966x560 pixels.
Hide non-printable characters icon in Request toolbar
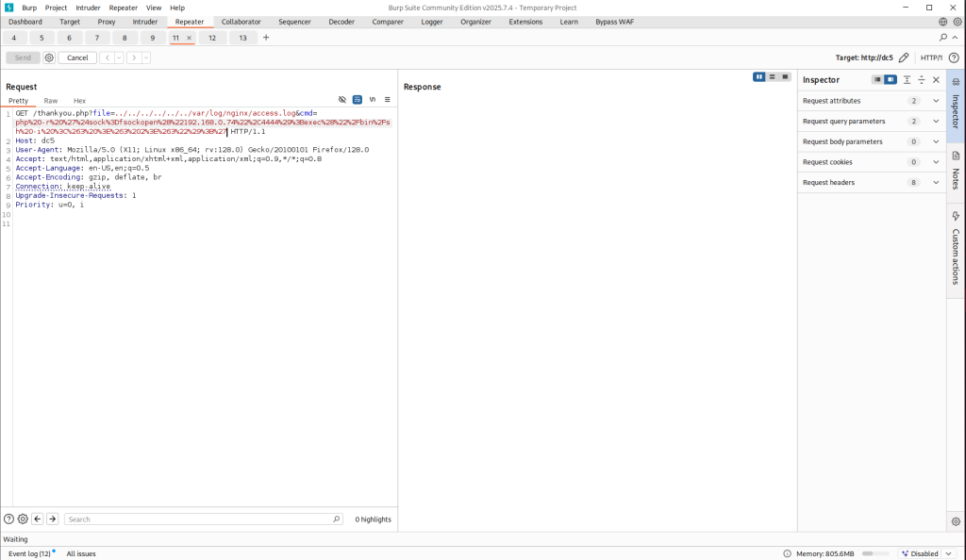(x=342, y=100)
